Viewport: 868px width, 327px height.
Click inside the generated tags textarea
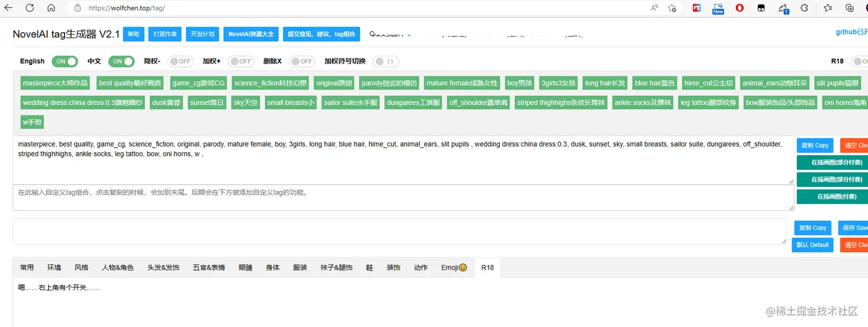click(x=404, y=160)
